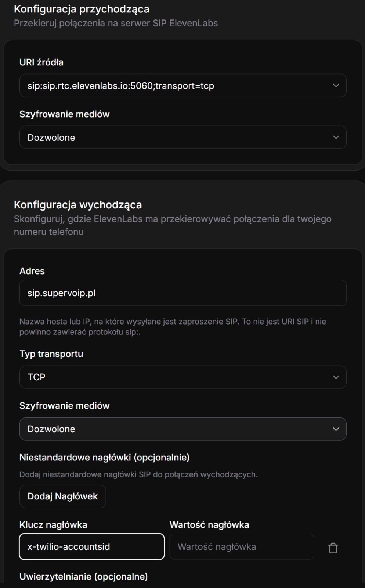Click the Typ transportu field label
365x588 pixels.
51,354
